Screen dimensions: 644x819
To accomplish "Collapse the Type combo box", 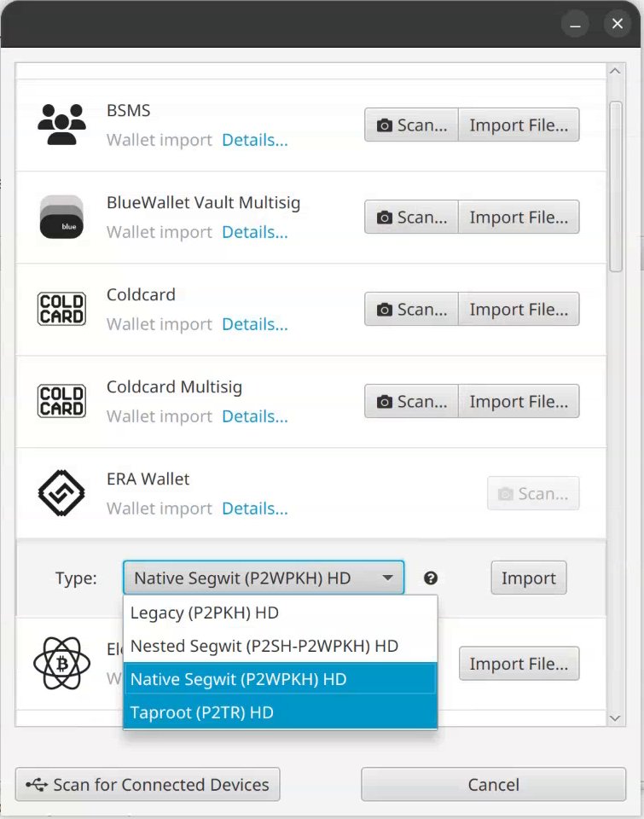I will pyautogui.click(x=264, y=578).
